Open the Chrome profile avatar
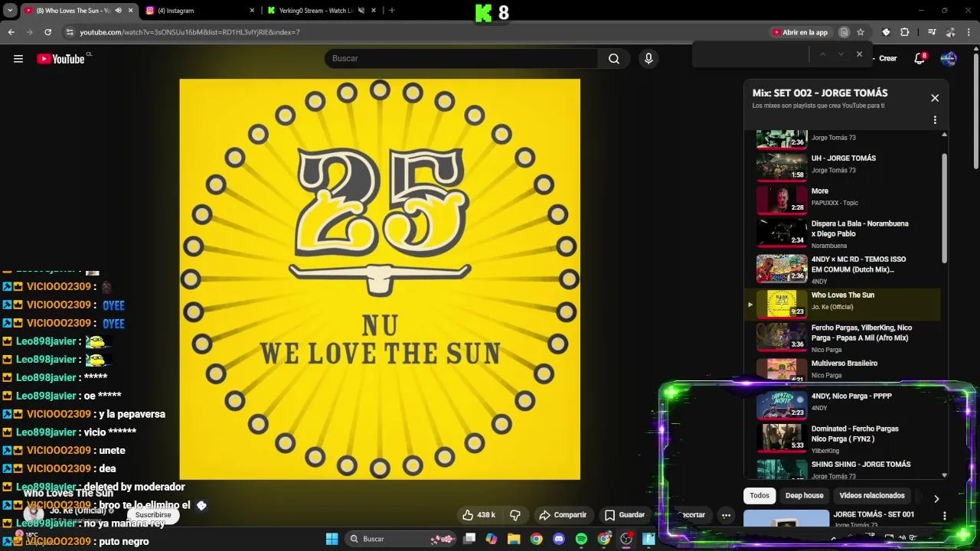 (x=950, y=32)
